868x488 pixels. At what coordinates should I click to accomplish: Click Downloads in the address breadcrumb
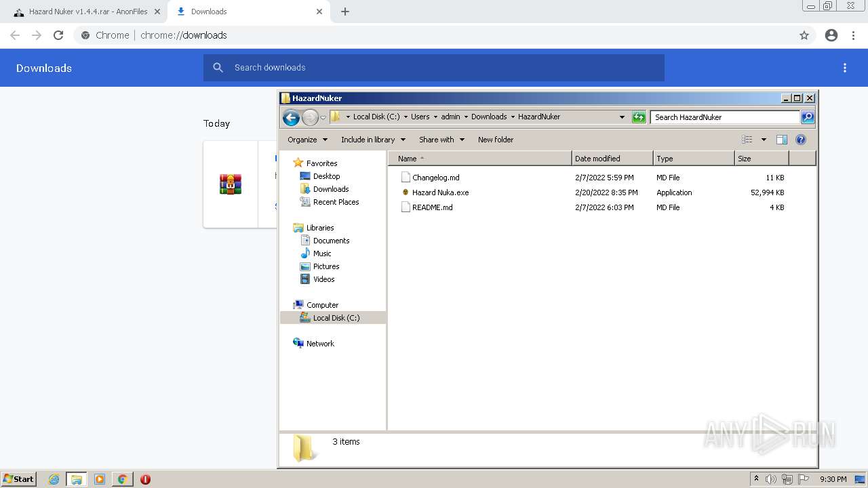coord(489,117)
